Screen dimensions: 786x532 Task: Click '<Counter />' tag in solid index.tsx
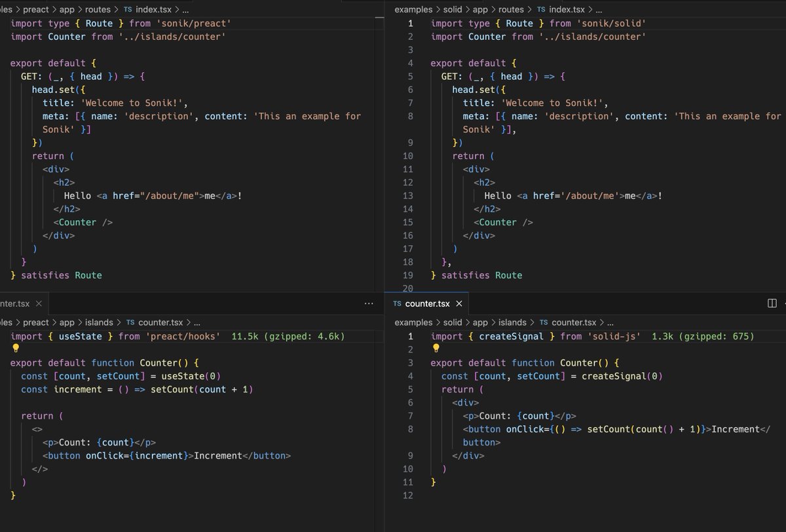tap(503, 222)
